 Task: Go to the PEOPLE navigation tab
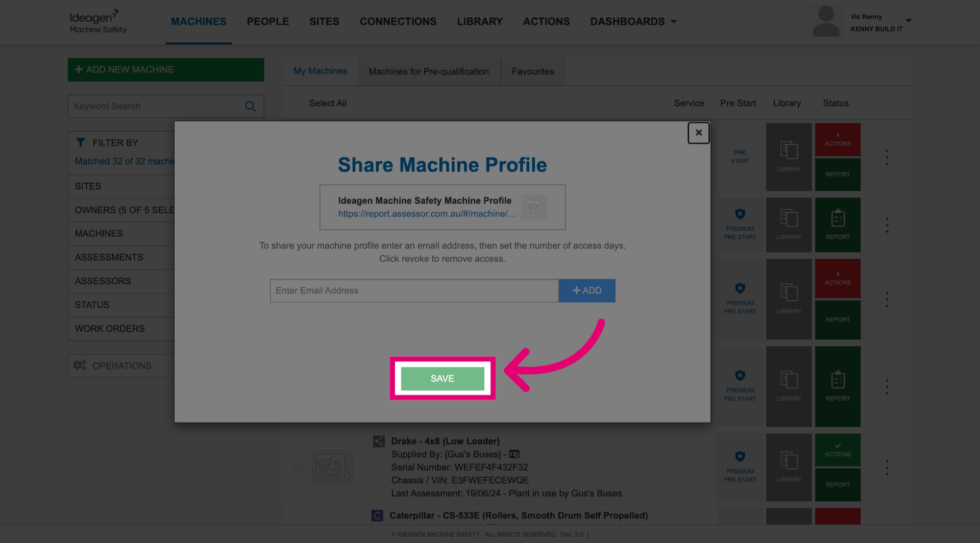point(268,21)
